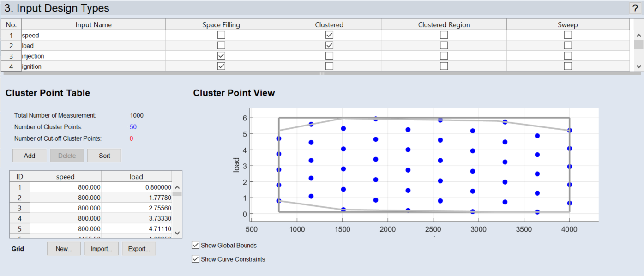Select the Clustered column header
The width and height of the screenshot is (644, 276).
[x=329, y=25]
